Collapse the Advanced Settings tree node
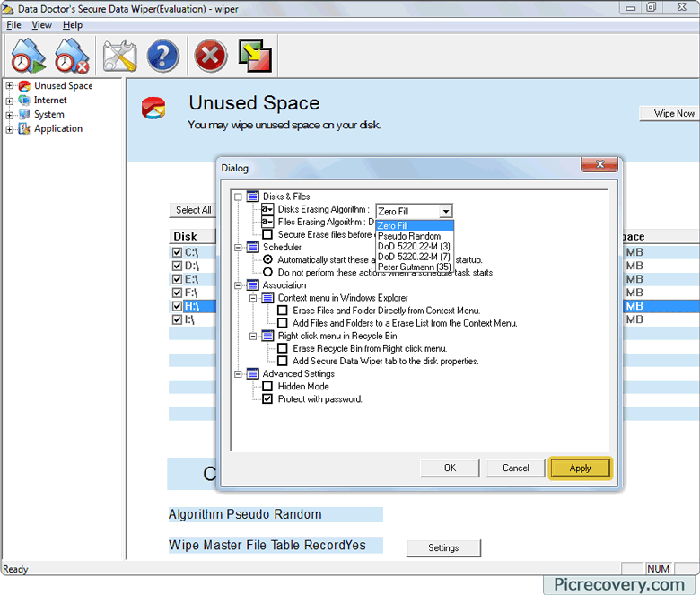The width and height of the screenshot is (700, 595). [x=238, y=373]
